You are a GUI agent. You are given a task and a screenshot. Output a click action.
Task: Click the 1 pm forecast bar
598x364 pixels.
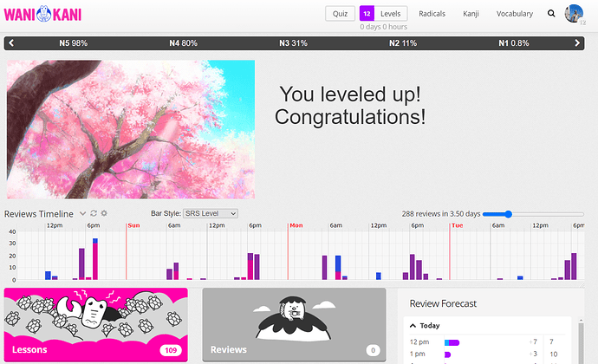(x=448, y=354)
